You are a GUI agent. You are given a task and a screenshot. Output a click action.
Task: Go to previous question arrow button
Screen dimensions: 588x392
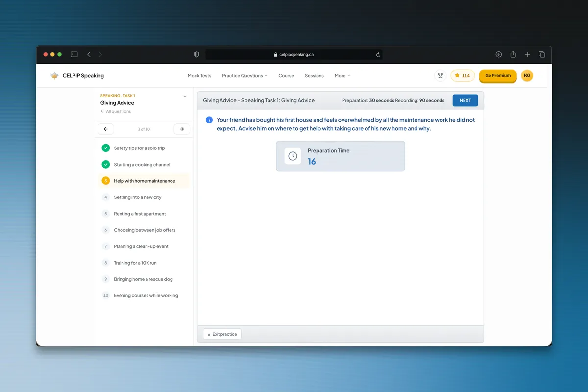(x=106, y=129)
